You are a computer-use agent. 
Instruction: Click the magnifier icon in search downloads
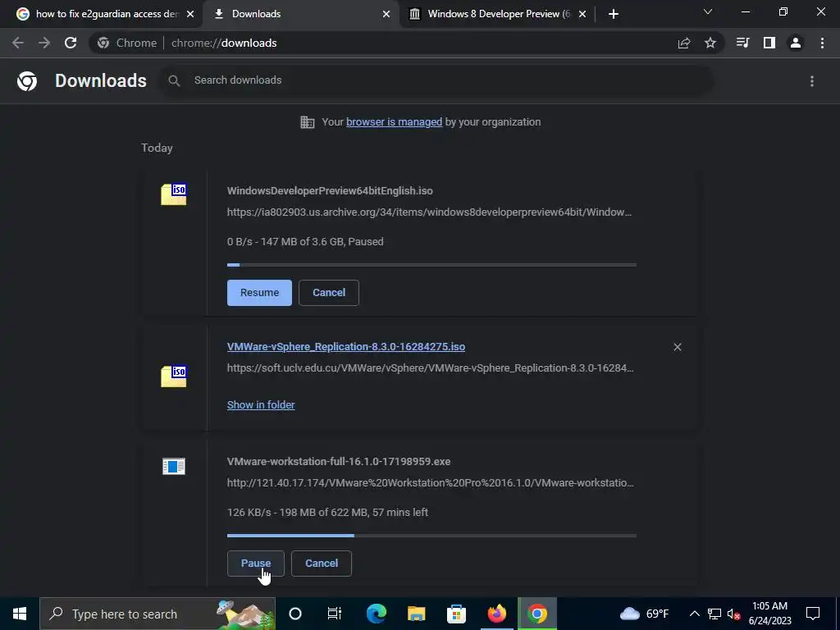(x=174, y=80)
